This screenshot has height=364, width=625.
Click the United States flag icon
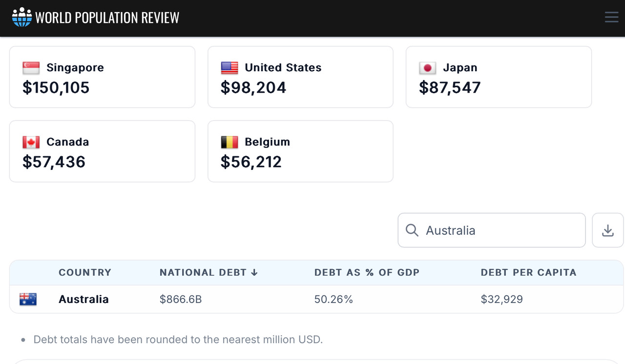tap(229, 68)
